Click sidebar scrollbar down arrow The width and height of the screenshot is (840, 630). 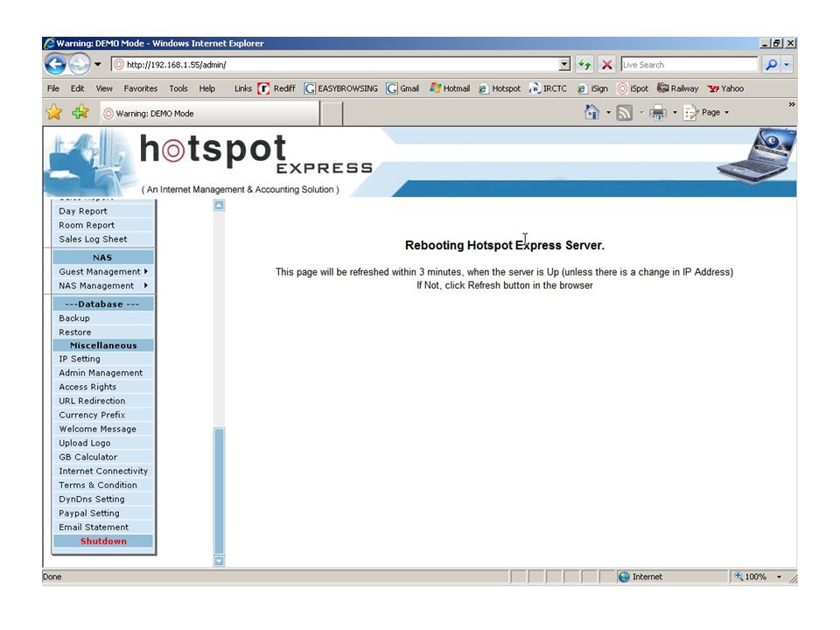(219, 561)
